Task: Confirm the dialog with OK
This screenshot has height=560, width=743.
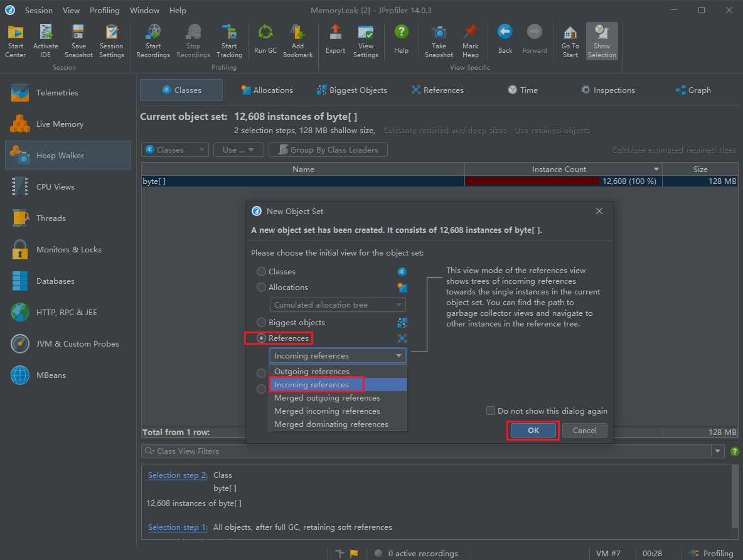Action: (x=533, y=431)
